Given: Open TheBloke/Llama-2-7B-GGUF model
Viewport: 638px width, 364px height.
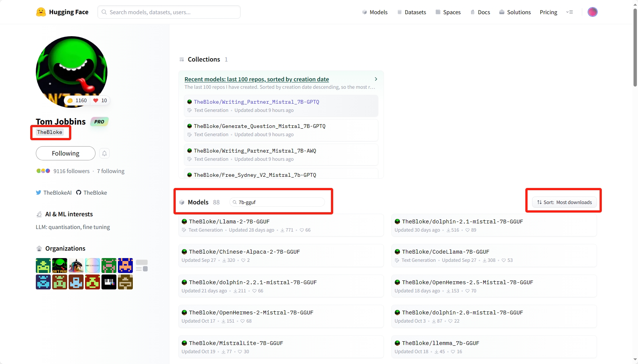Looking at the screenshot, I should pyautogui.click(x=281, y=225).
